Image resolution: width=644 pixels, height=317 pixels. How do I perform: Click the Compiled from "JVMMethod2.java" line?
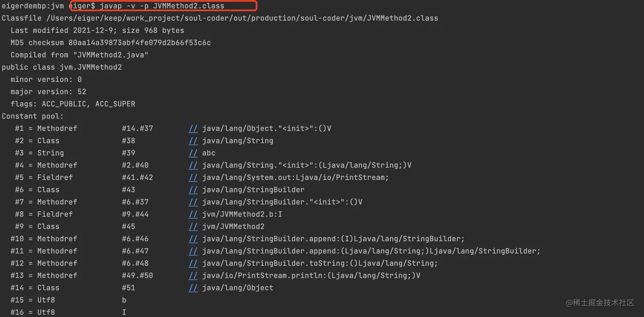click(79, 55)
